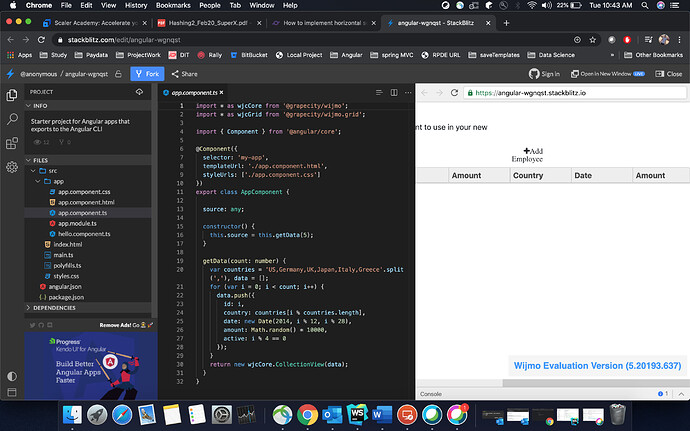The image size is (690, 431).
Task: Open package.json file
Action: [66, 297]
